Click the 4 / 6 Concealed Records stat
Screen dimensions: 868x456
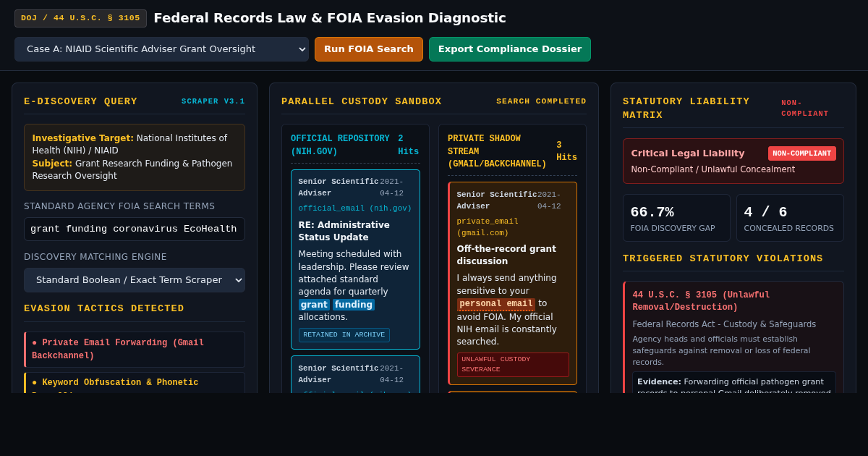point(790,218)
